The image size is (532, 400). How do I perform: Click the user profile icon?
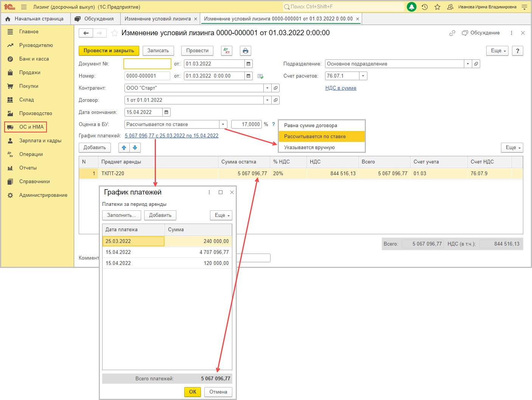coord(450,7)
